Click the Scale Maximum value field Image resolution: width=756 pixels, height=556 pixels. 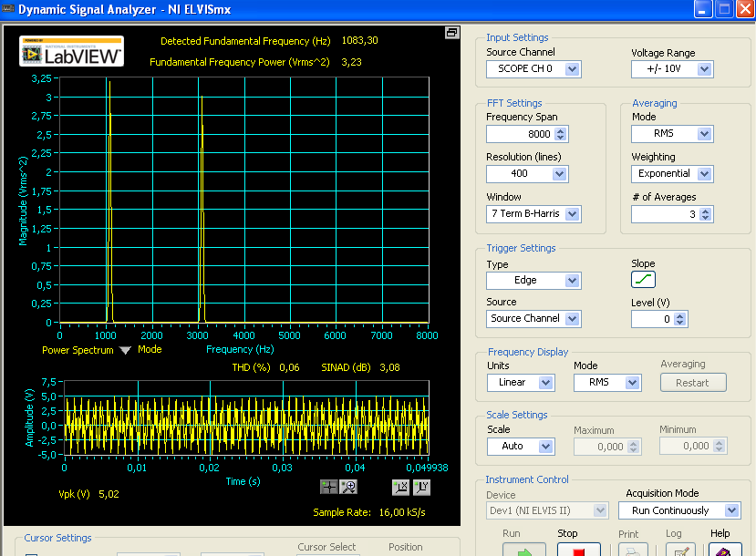pos(601,447)
